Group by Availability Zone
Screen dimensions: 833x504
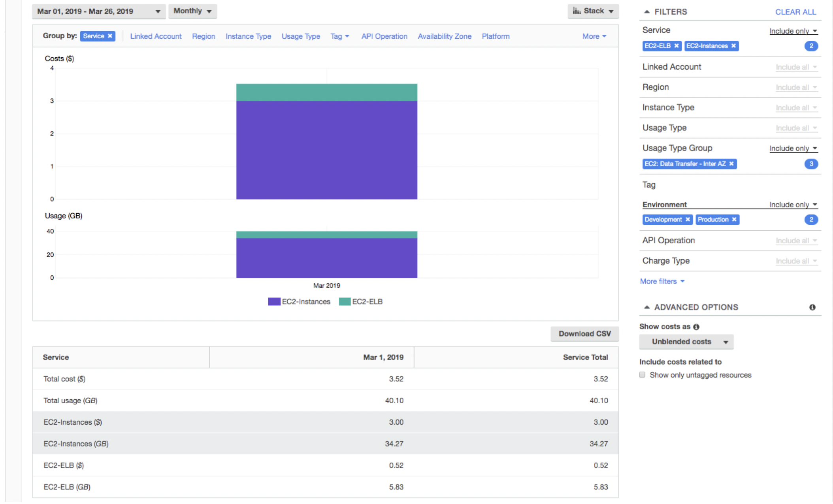[x=444, y=36]
